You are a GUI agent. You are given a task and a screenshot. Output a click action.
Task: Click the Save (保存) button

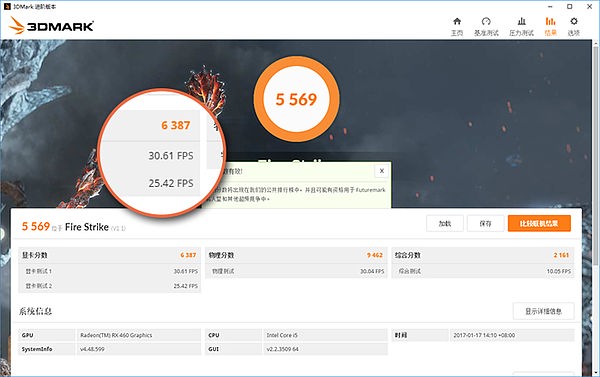(485, 224)
